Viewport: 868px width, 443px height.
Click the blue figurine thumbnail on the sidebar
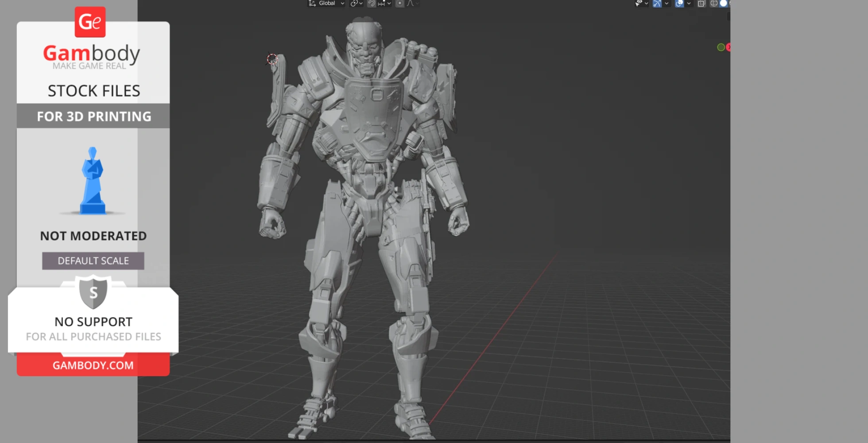pos(93,181)
